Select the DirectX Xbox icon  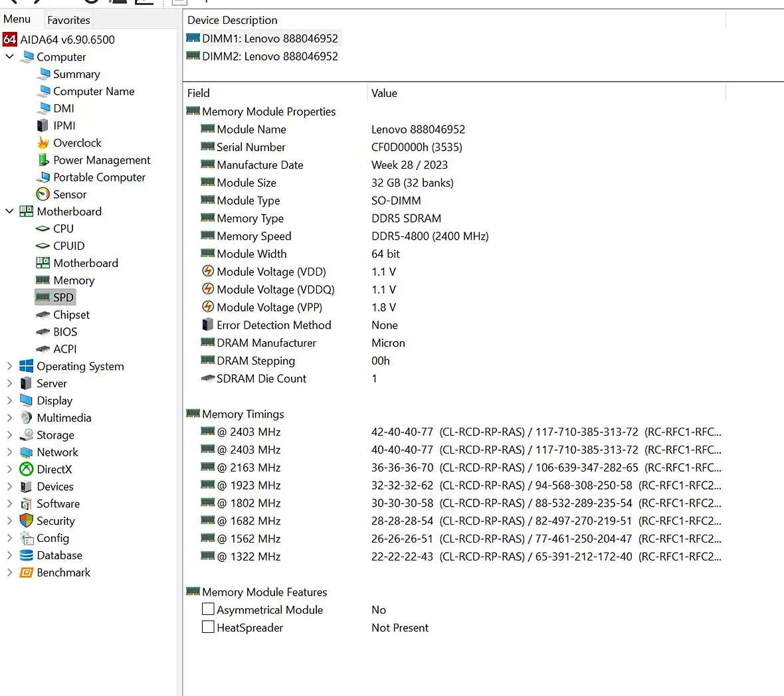click(27, 469)
